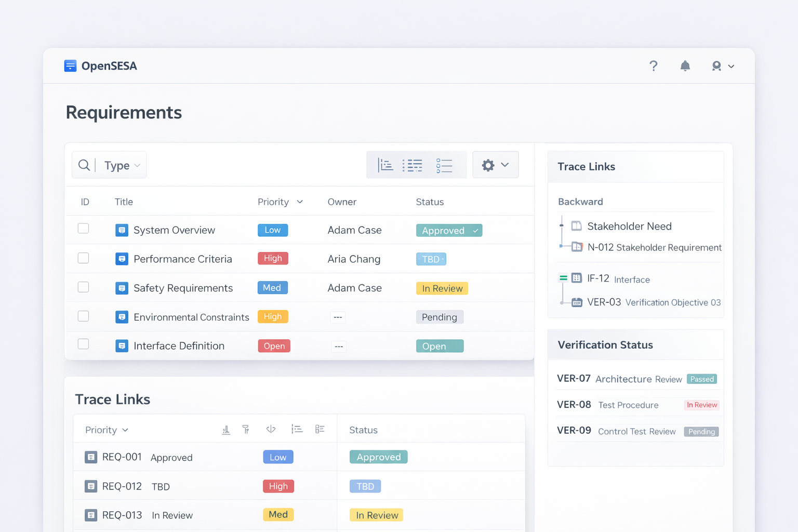Click the Pending status of Environmental Constraints

(x=440, y=317)
